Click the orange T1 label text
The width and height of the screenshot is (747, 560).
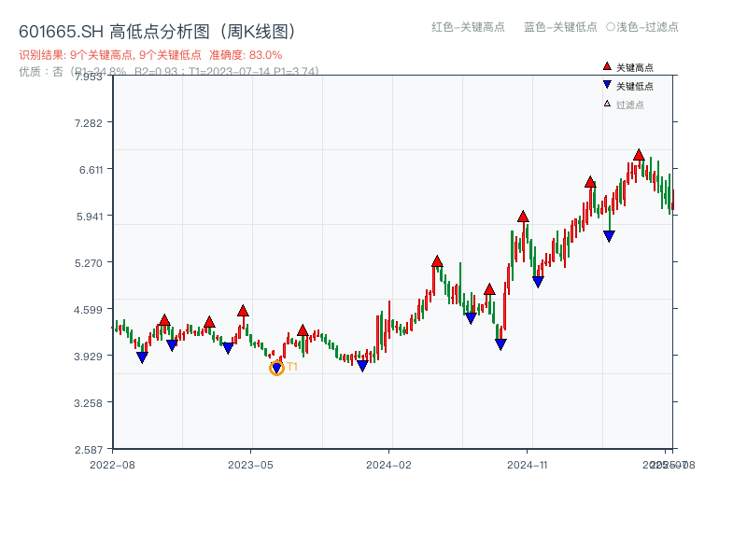[x=292, y=366]
